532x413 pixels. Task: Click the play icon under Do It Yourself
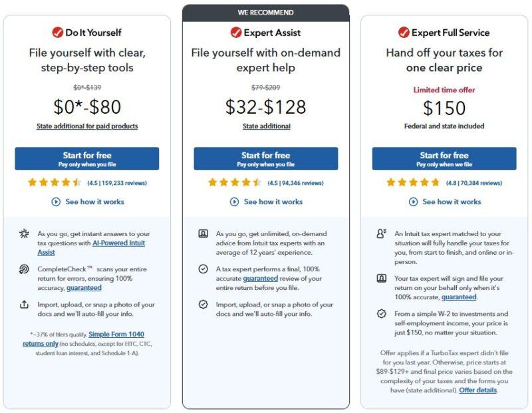57,202
